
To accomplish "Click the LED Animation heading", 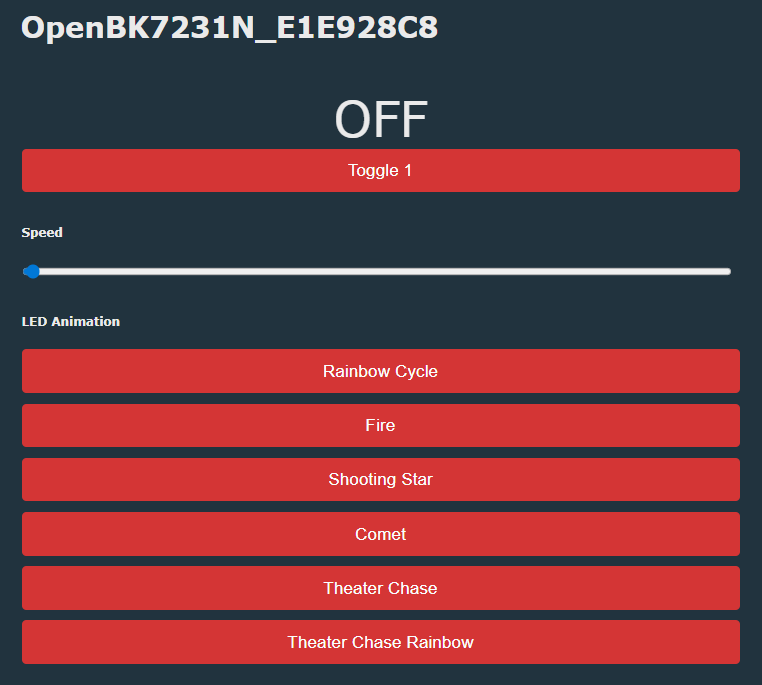I will (70, 322).
